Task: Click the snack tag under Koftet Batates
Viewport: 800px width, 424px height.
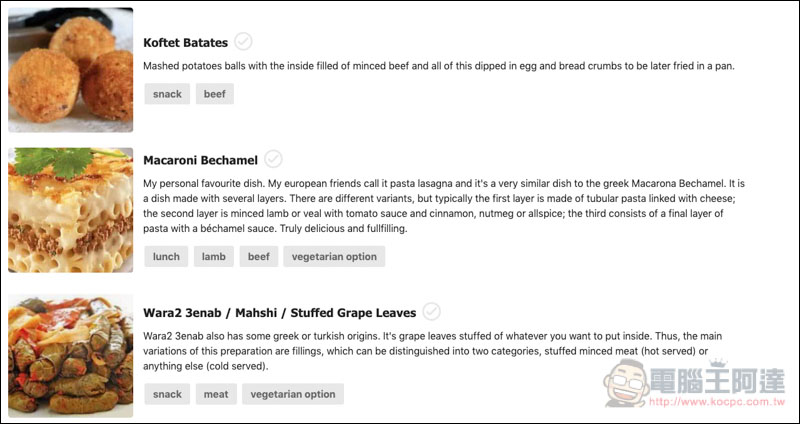Action: click(167, 94)
